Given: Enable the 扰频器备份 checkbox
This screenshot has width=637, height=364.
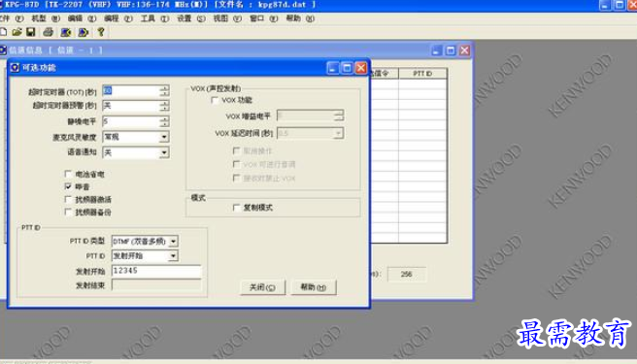Looking at the screenshot, I should tap(68, 212).
